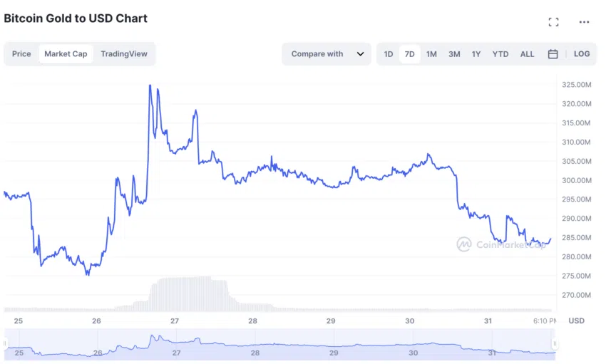606x364 pixels.
Task: Switch to the Price tab
Action: 21,54
